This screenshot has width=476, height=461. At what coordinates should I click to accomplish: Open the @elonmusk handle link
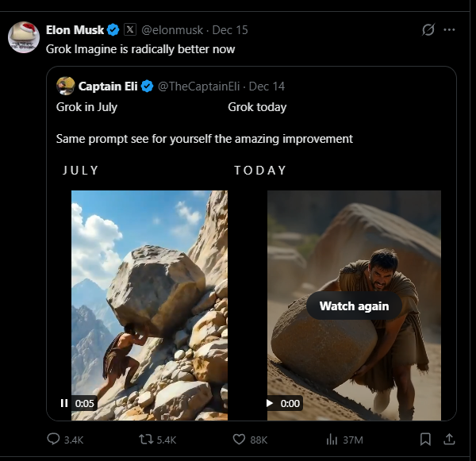[171, 30]
